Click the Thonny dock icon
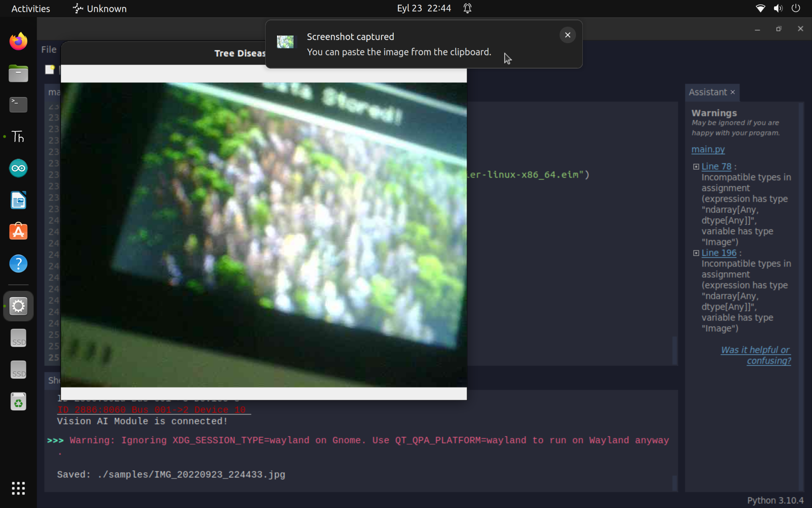The height and width of the screenshot is (508, 812). 18,136
